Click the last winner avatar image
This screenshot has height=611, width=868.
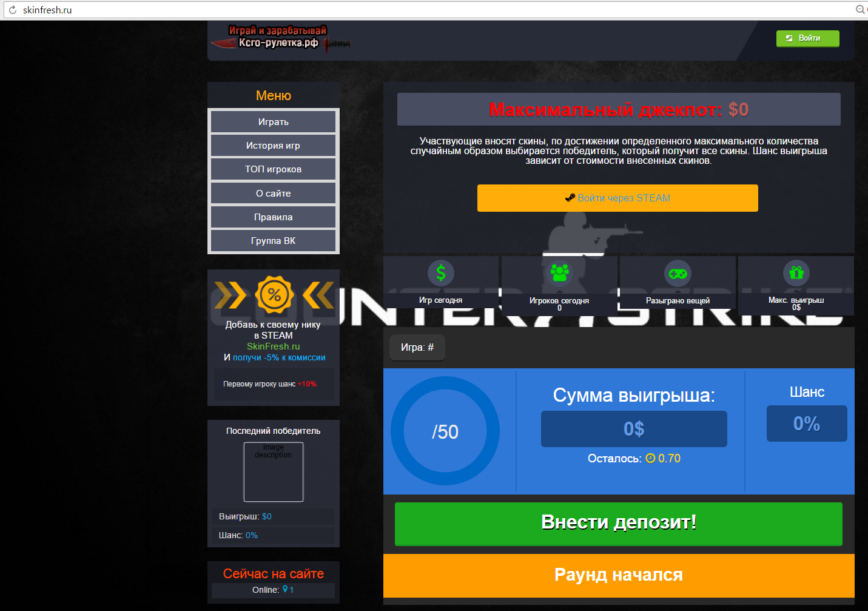point(274,472)
